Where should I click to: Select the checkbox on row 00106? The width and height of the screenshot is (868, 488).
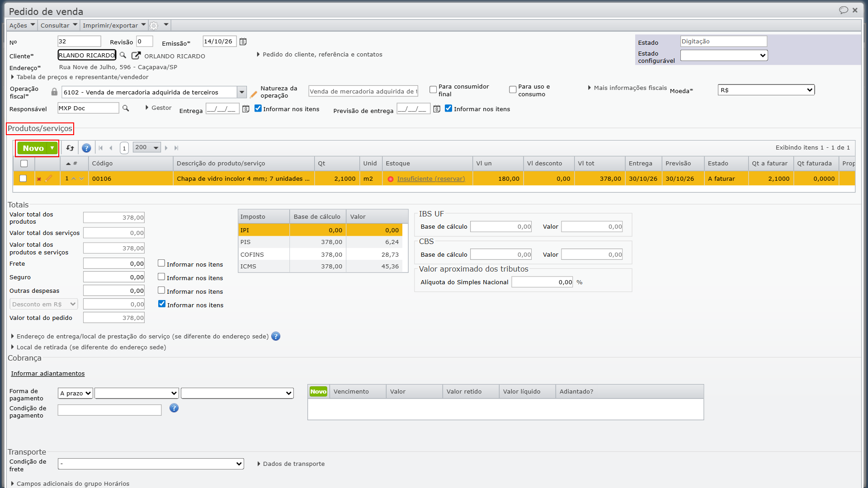[x=23, y=178]
